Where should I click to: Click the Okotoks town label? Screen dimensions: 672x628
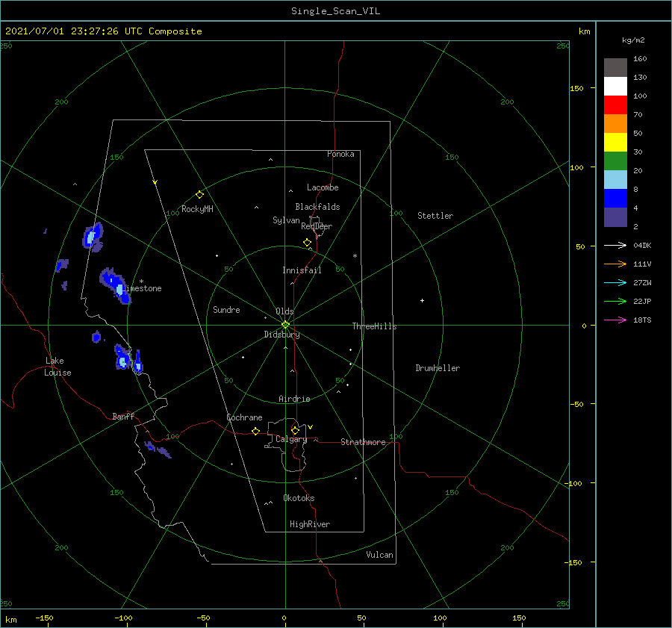[x=299, y=498]
